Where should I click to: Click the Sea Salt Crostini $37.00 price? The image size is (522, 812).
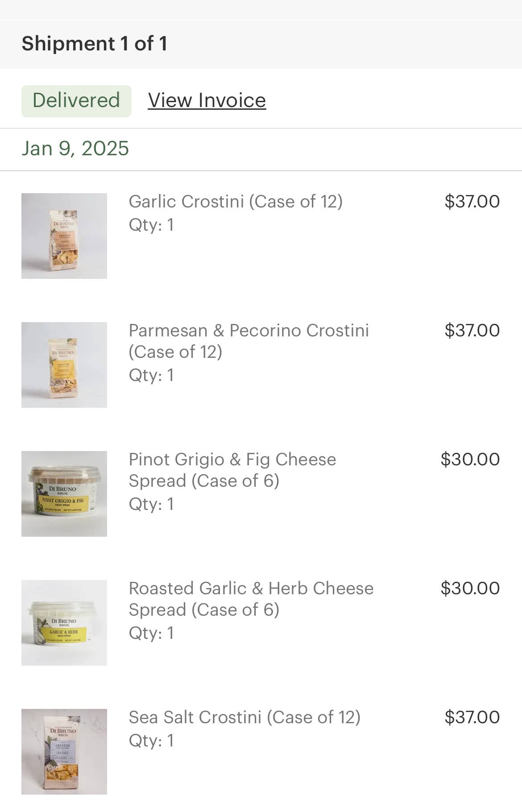(472, 717)
